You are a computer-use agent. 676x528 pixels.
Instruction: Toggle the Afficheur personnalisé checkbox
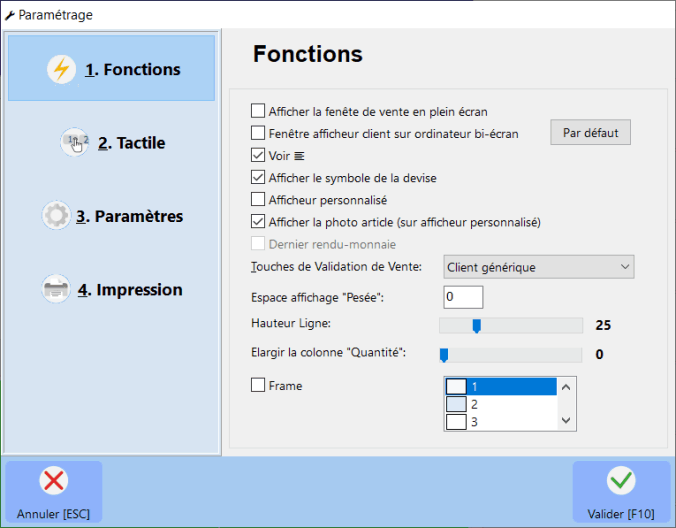(x=259, y=200)
